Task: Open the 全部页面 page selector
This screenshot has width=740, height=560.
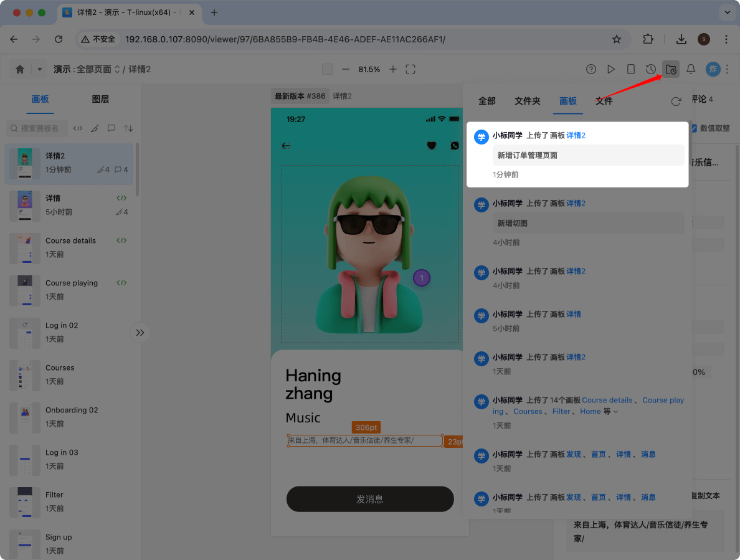Action: click(98, 69)
